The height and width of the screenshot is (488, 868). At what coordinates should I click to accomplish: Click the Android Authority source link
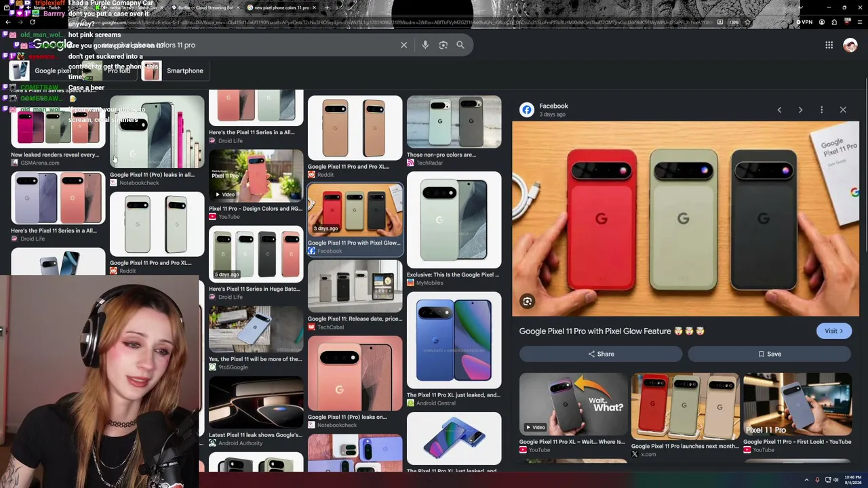coord(235,443)
